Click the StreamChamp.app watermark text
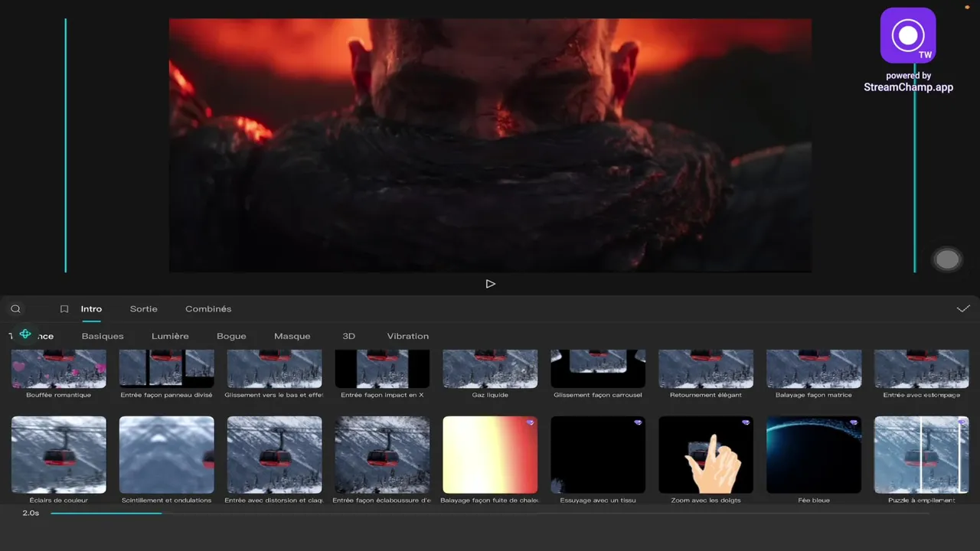The height and width of the screenshot is (551, 980). 908,87
